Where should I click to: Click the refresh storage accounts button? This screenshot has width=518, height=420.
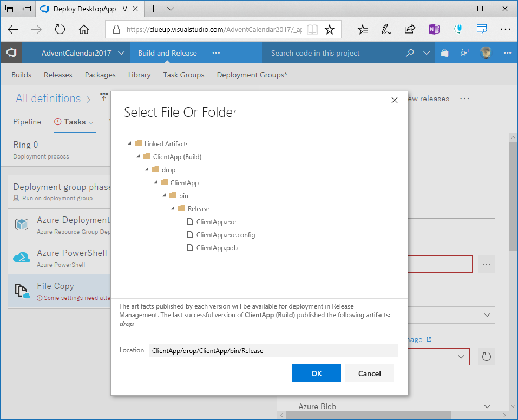pyautogui.click(x=486, y=357)
